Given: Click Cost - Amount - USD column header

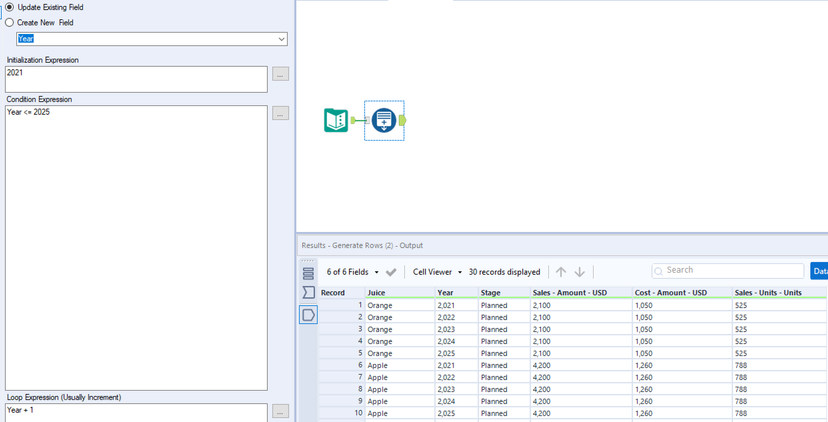Looking at the screenshot, I should [682, 293].
